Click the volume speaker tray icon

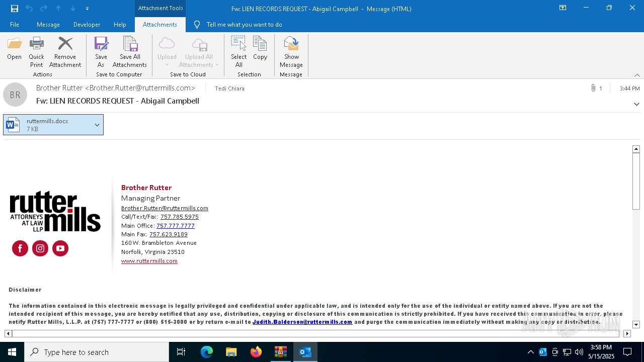click(579, 352)
